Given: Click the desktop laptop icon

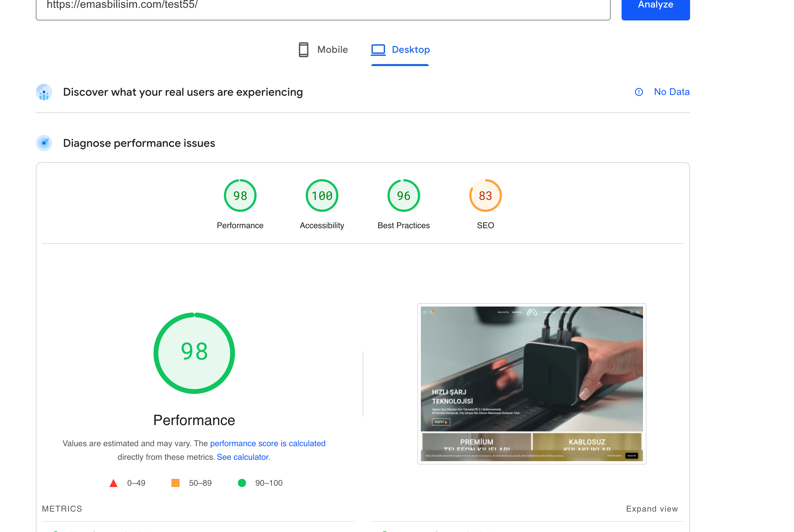Looking at the screenshot, I should pyautogui.click(x=378, y=50).
